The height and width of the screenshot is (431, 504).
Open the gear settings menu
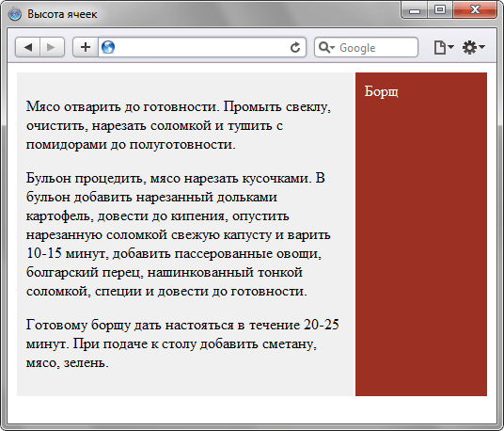click(x=473, y=47)
